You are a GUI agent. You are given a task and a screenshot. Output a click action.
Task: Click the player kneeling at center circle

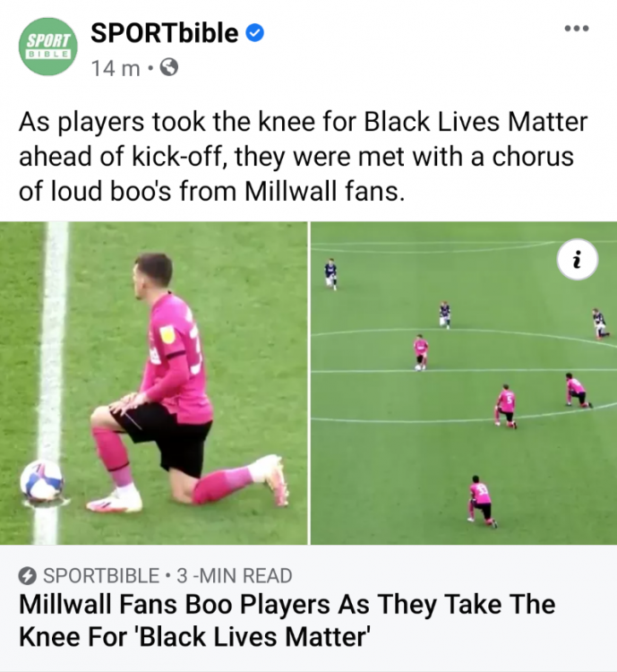point(421,352)
